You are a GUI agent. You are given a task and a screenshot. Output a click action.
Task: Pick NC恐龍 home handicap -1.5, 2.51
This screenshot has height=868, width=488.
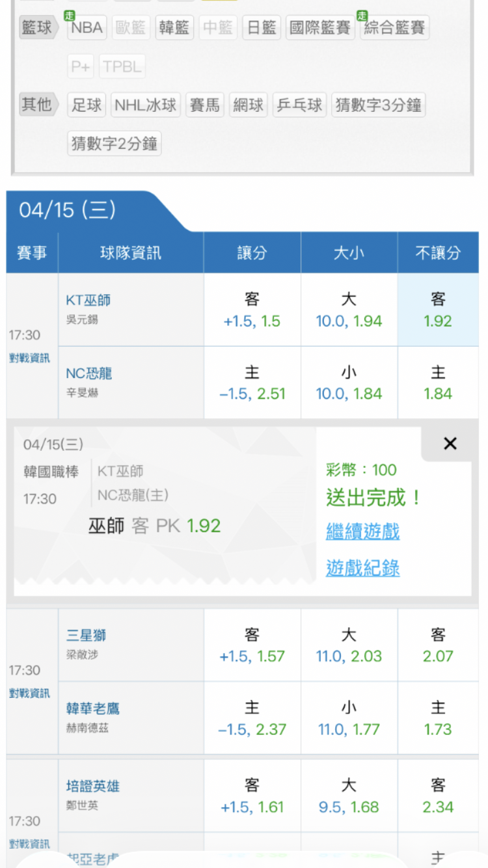252,383
